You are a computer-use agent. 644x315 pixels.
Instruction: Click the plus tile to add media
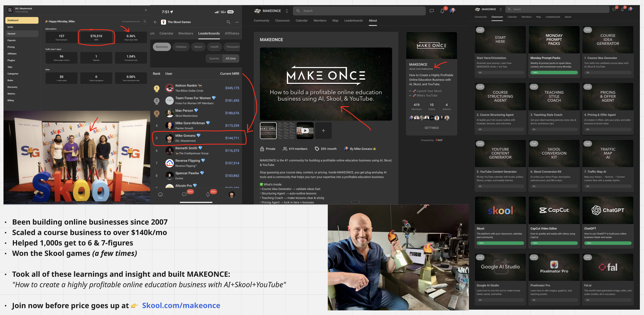coord(323,130)
